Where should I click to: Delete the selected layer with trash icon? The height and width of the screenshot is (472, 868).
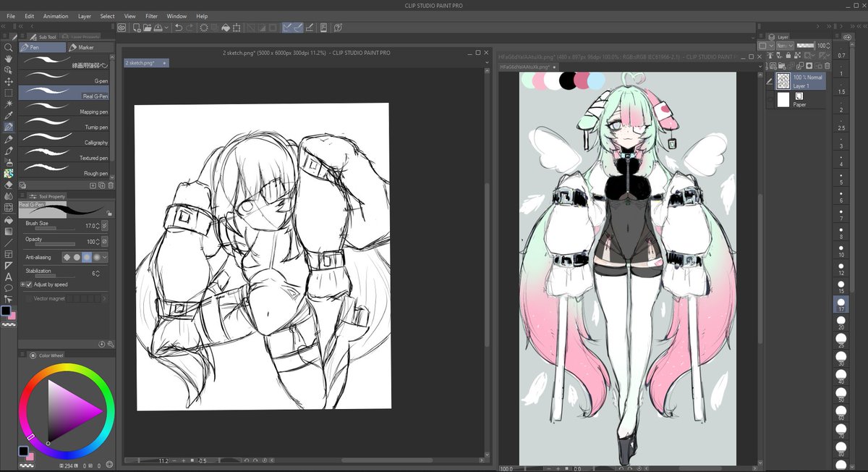coord(827,66)
